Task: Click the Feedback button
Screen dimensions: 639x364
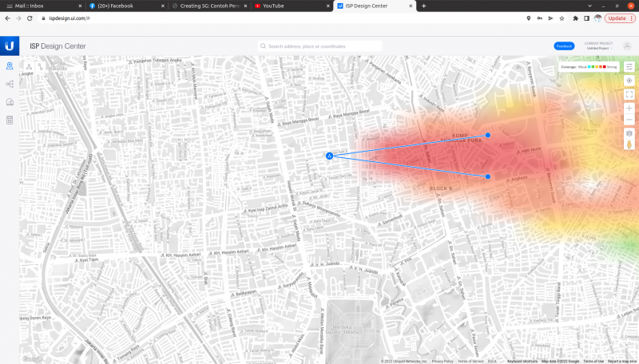Action: (x=564, y=45)
